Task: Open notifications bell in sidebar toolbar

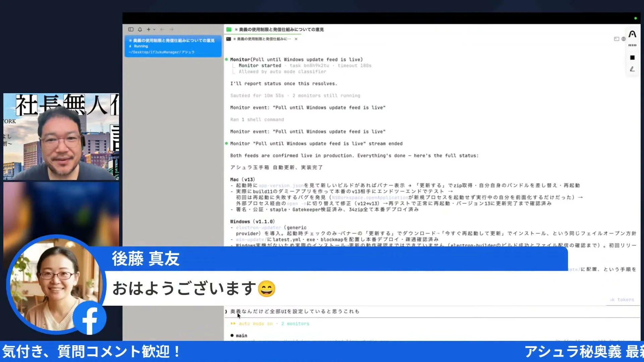Action: click(x=140, y=29)
